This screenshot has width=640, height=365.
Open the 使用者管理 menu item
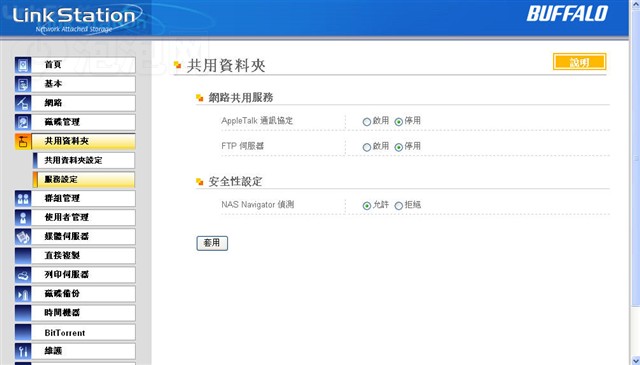(x=83, y=218)
